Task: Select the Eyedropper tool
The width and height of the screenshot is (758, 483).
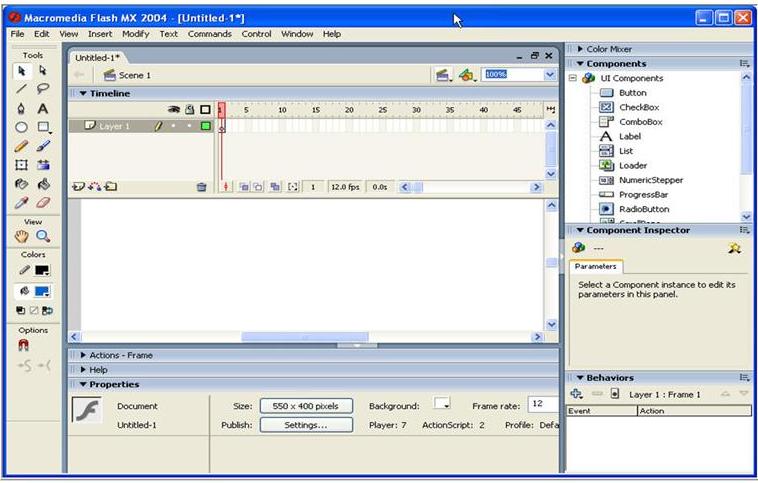Action: [21, 203]
